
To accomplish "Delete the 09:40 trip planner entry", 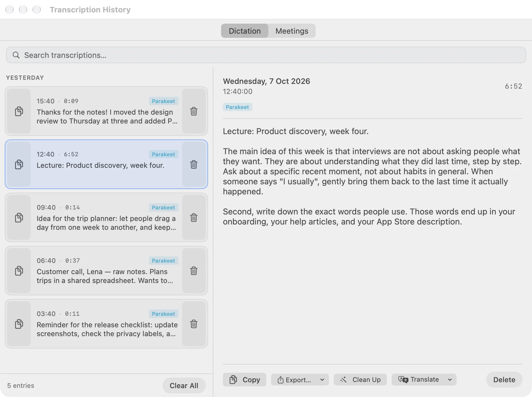I will coord(194,217).
